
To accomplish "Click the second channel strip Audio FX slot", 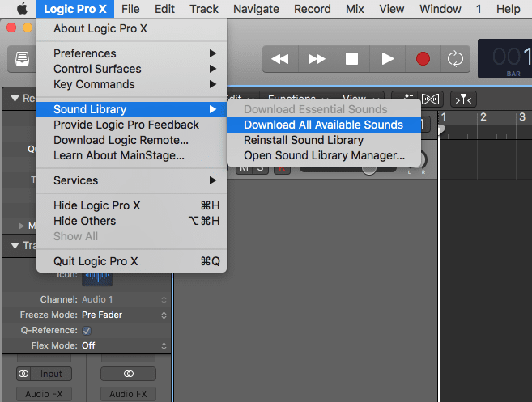I will [128, 394].
